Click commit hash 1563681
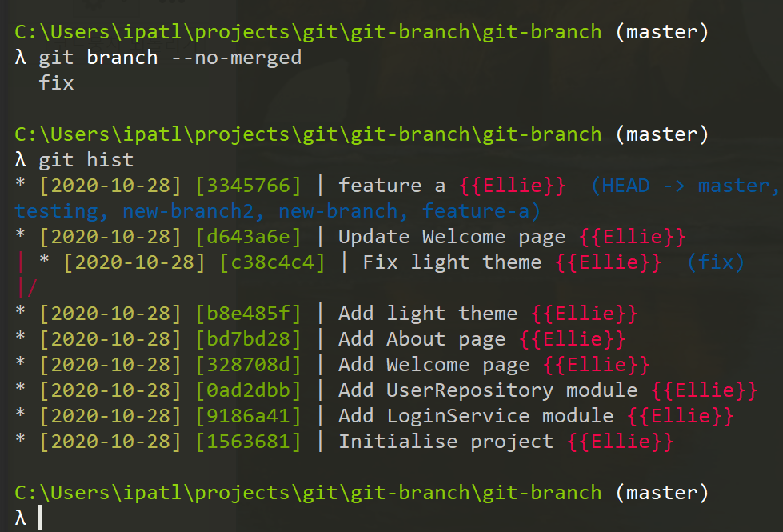 point(248,442)
